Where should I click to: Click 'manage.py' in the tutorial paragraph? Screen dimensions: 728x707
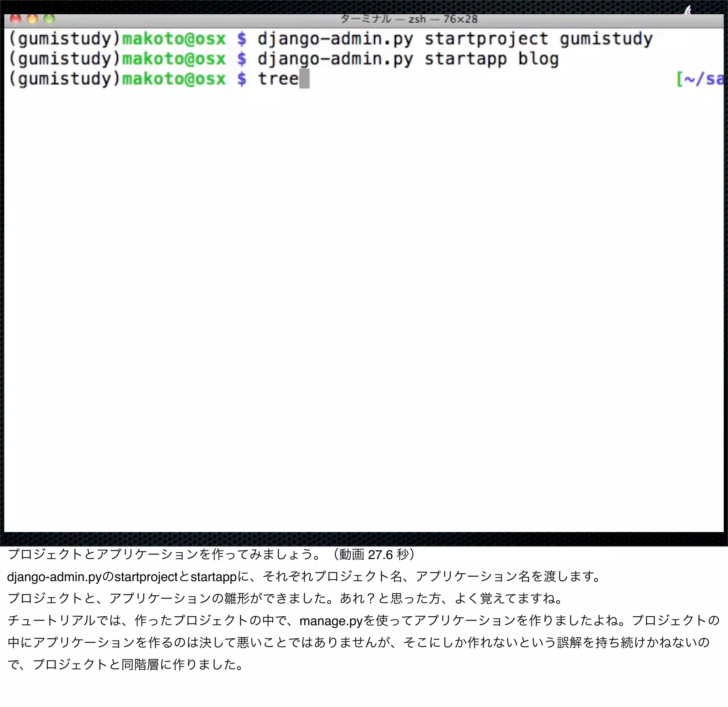pos(331,621)
